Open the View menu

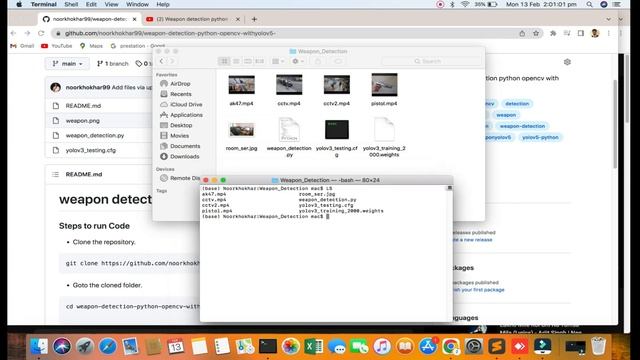[111, 4]
